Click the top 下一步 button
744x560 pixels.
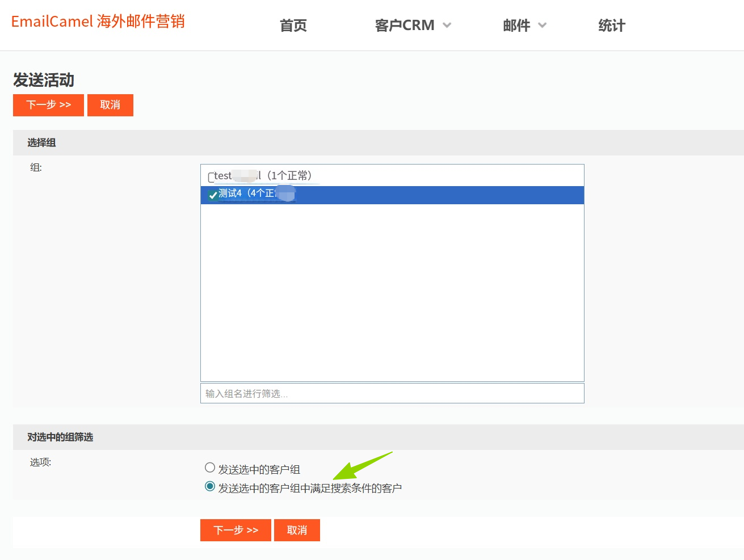(48, 105)
